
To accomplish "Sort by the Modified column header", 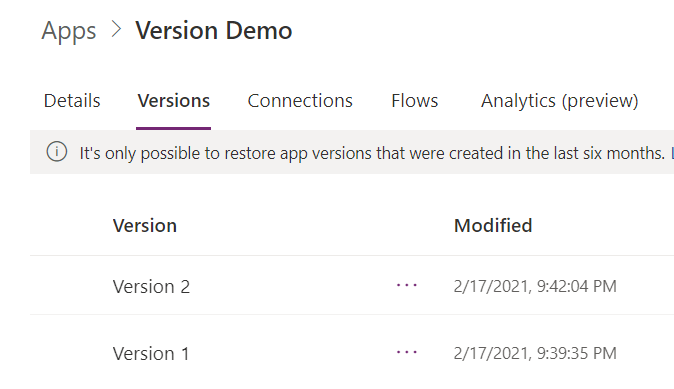I will 493,226.
